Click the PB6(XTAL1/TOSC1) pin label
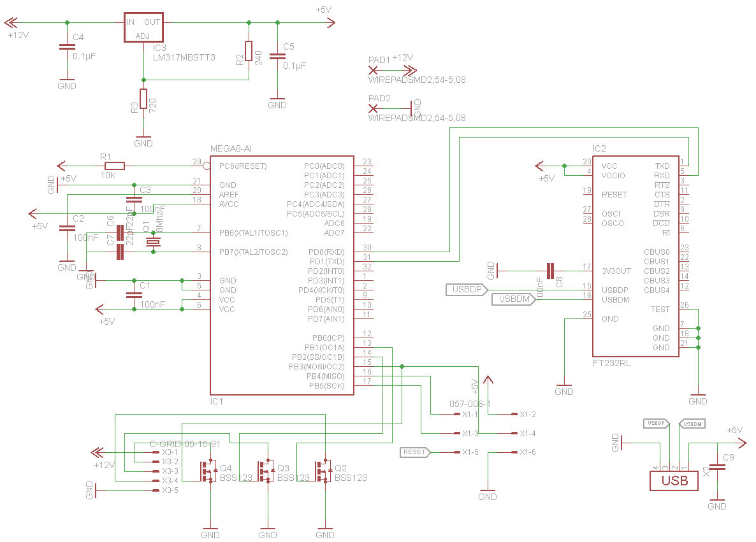The height and width of the screenshot is (542, 756). coord(254,233)
